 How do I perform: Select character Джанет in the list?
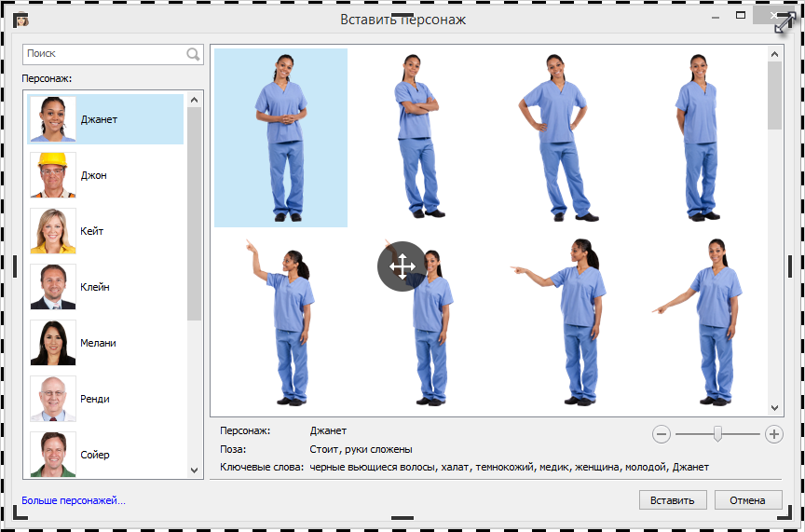pos(105,119)
